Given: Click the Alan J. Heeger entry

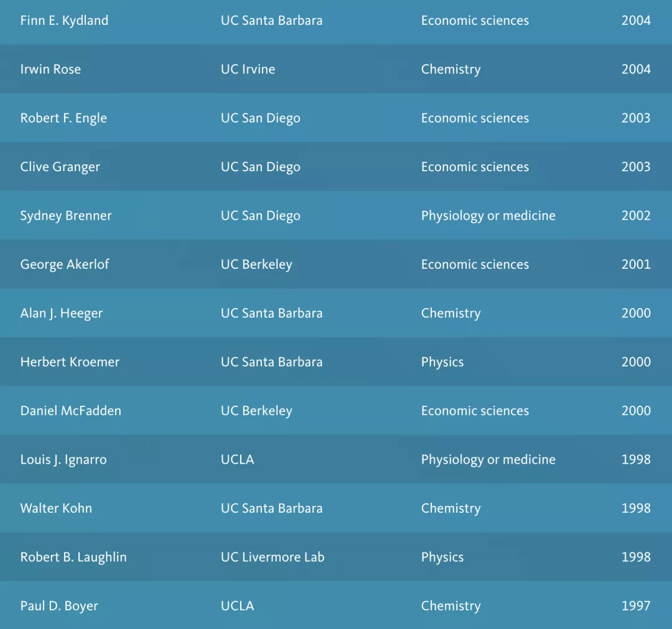Looking at the screenshot, I should click(62, 313).
